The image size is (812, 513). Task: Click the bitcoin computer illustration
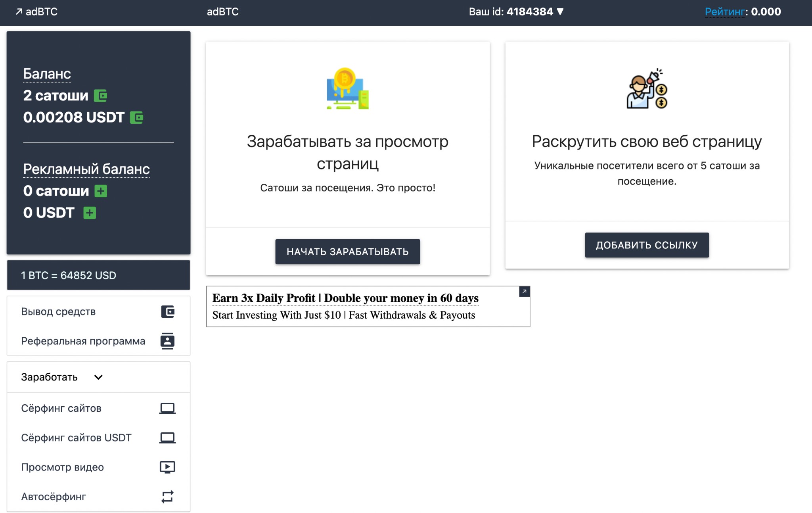348,88
